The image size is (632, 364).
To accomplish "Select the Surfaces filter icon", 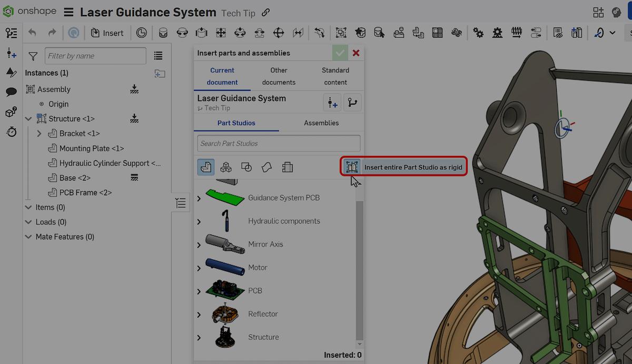I will point(266,167).
